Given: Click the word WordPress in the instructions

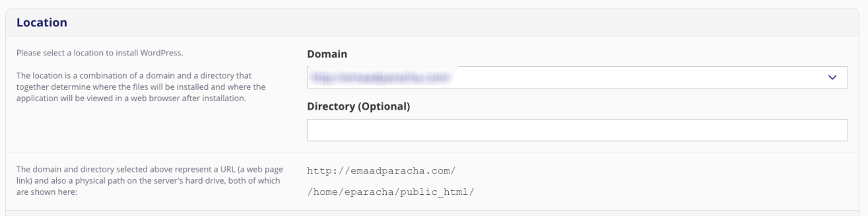Looking at the screenshot, I should click(161, 53).
